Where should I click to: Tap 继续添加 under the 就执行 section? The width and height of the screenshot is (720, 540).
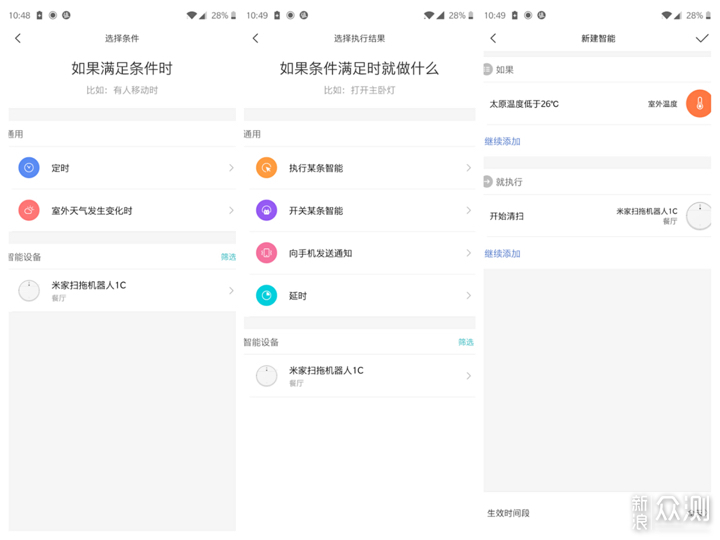point(503,253)
